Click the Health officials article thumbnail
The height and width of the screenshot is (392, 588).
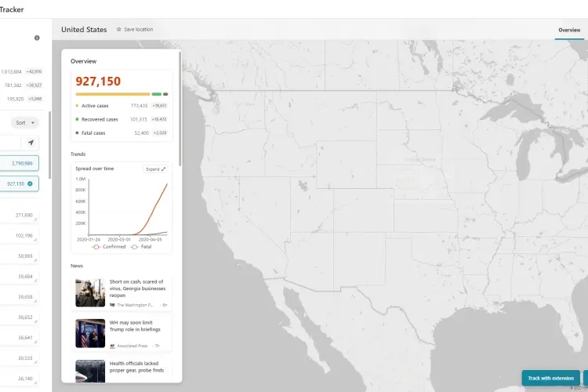[90, 372]
